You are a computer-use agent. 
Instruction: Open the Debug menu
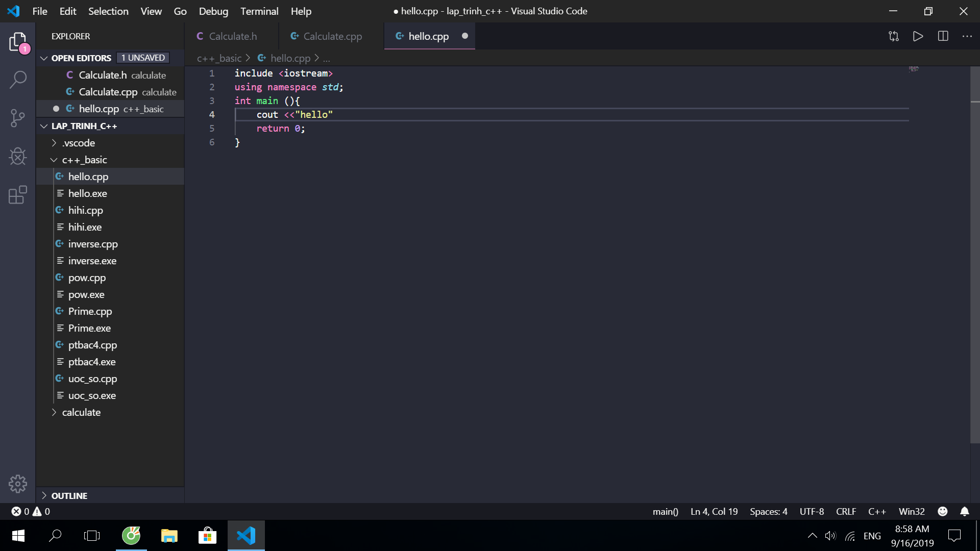(213, 11)
